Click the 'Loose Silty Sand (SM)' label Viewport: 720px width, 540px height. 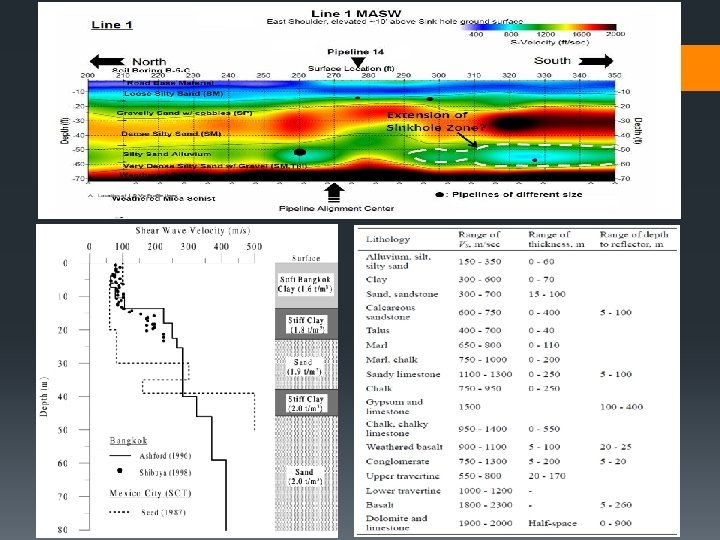(x=174, y=94)
